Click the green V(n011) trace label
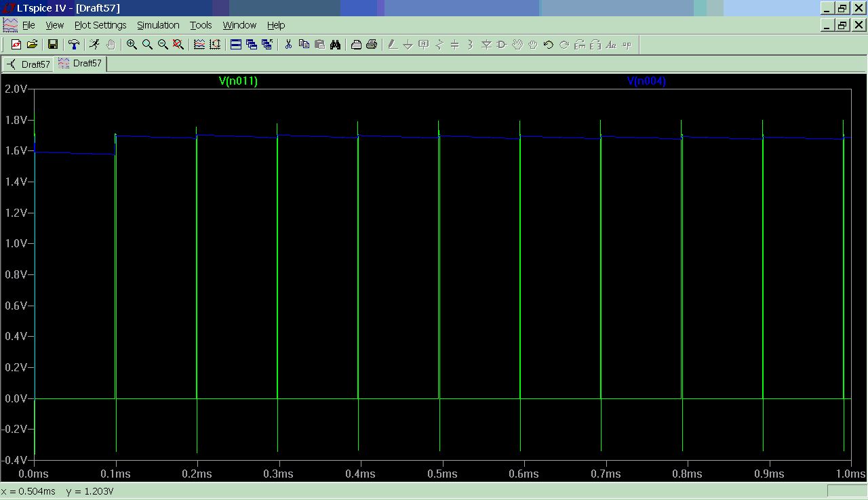 pos(238,81)
